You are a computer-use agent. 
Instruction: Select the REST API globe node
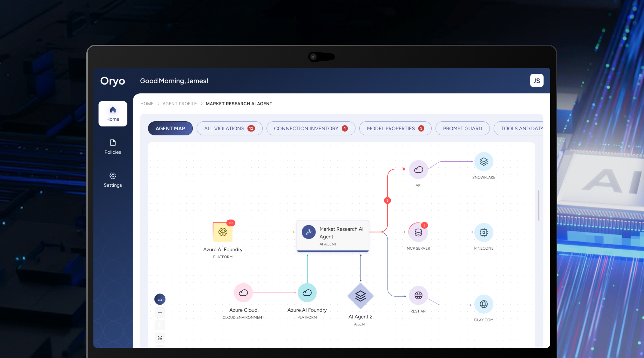click(x=418, y=295)
